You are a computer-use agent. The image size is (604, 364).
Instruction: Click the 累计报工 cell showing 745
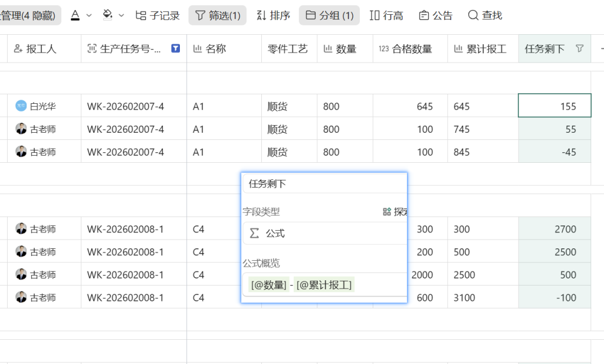click(483, 129)
